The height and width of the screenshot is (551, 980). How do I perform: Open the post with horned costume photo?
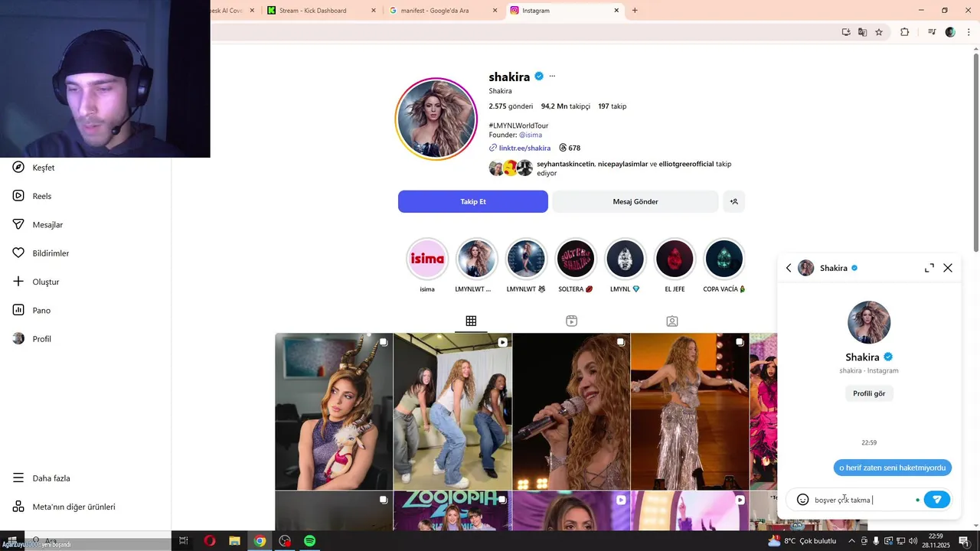pyautogui.click(x=334, y=412)
